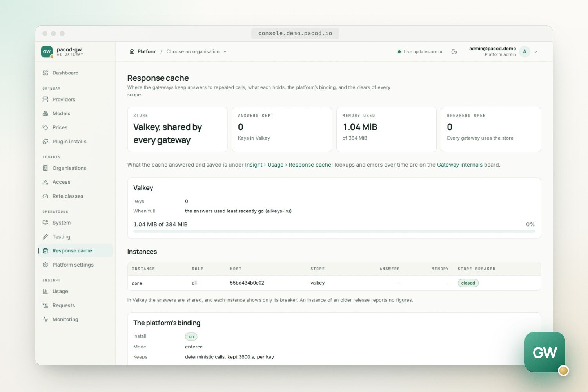Click the Platform settings gear icon
The image size is (588, 392).
pyautogui.click(x=45, y=265)
